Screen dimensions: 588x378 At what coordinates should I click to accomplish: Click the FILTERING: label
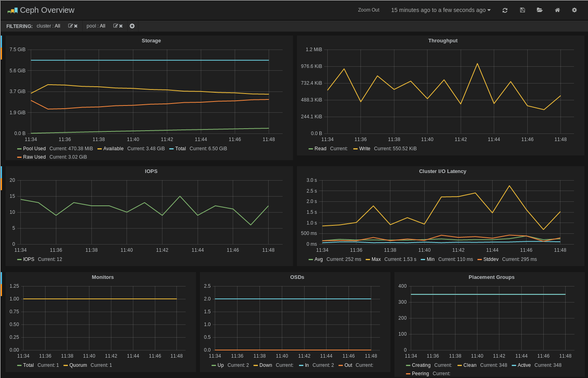click(20, 26)
